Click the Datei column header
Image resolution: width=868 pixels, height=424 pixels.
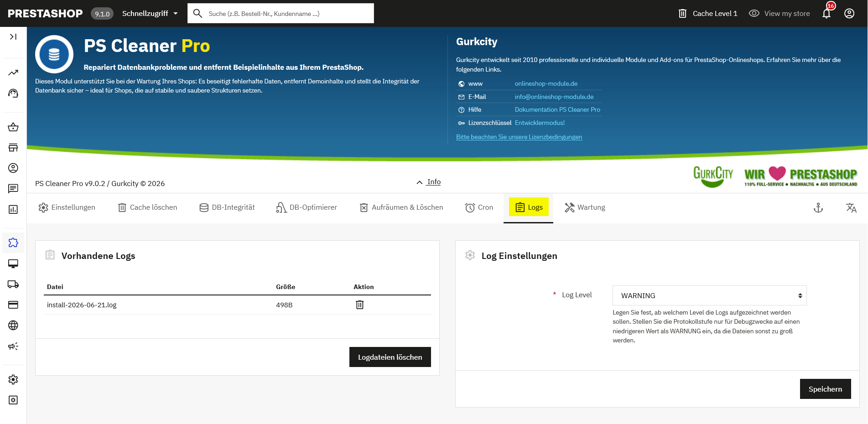55,287
